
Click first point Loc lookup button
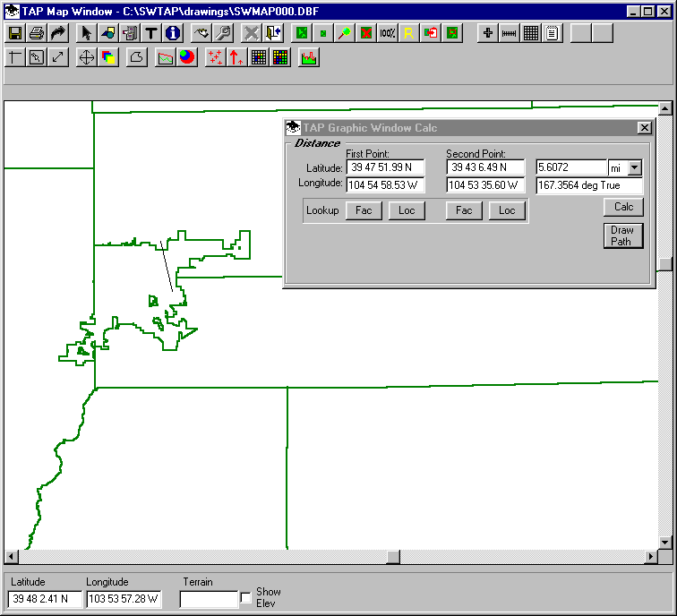pyautogui.click(x=407, y=210)
